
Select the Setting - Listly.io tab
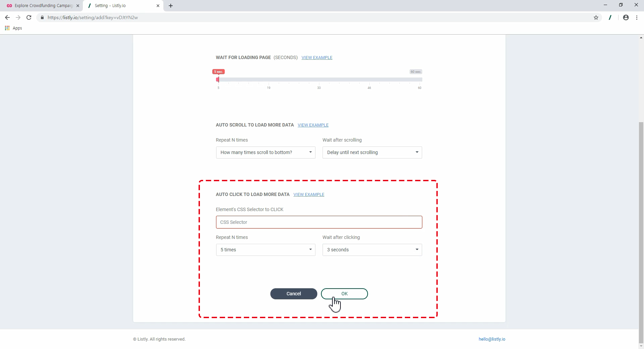pyautogui.click(x=121, y=6)
